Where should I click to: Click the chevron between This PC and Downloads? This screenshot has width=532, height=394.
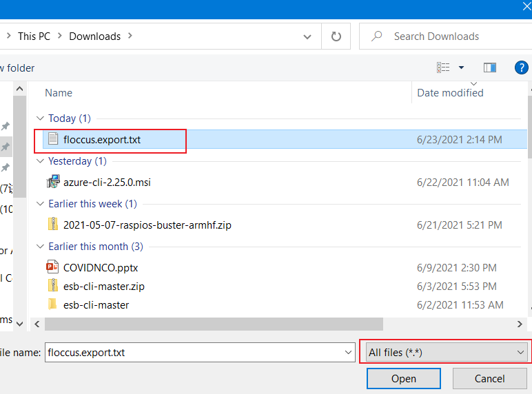(x=60, y=36)
